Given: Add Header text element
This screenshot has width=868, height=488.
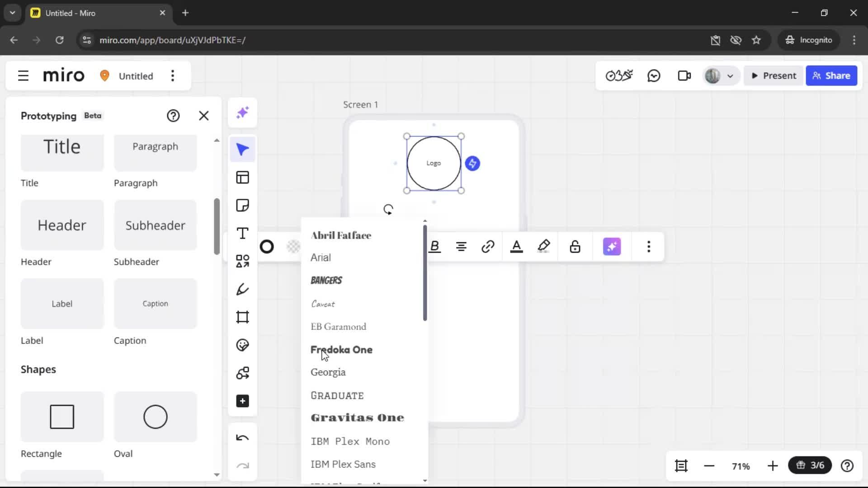Looking at the screenshot, I should click(x=62, y=225).
